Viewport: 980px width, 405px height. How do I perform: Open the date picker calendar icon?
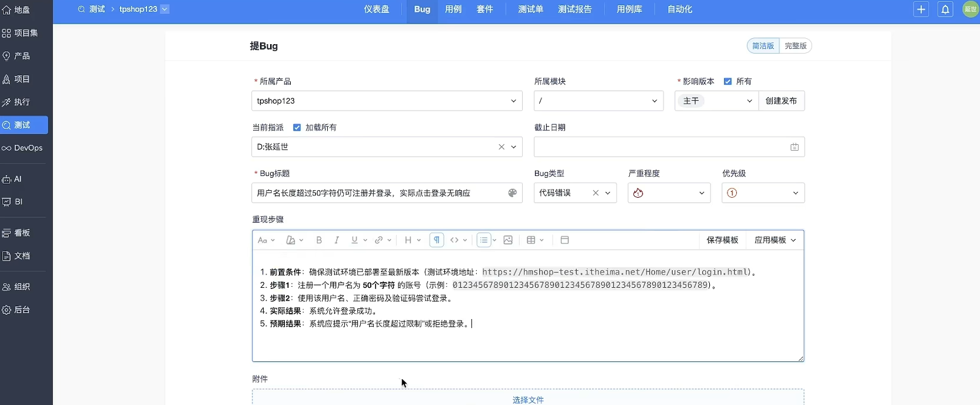click(x=795, y=147)
